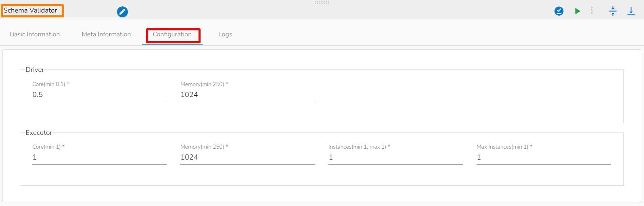
Task: Click the Driver Memory input field
Action: 247,95
